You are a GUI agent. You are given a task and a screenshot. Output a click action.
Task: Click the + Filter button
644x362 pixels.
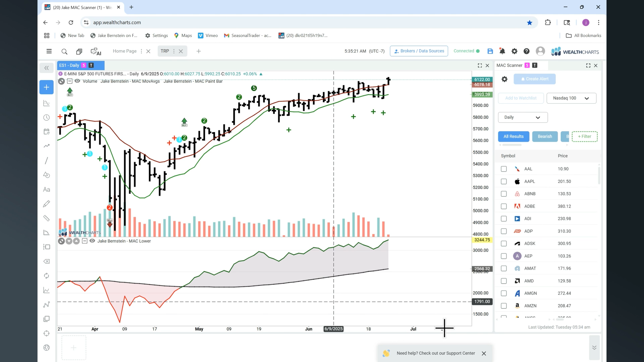tap(585, 136)
